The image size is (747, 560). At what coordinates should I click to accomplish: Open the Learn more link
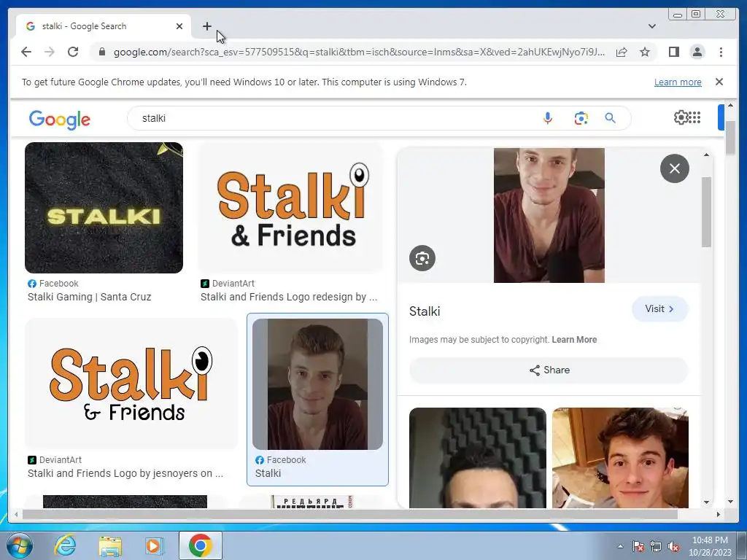[x=678, y=82]
